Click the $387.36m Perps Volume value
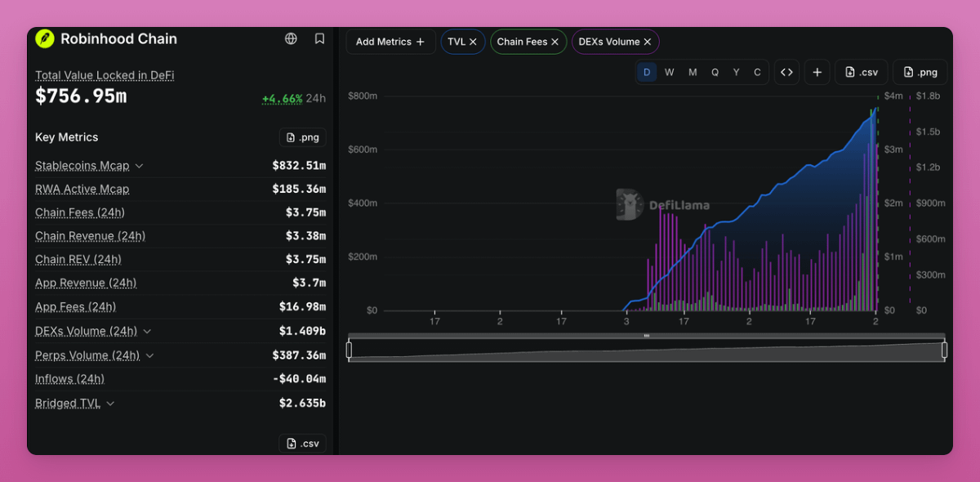 (x=299, y=355)
